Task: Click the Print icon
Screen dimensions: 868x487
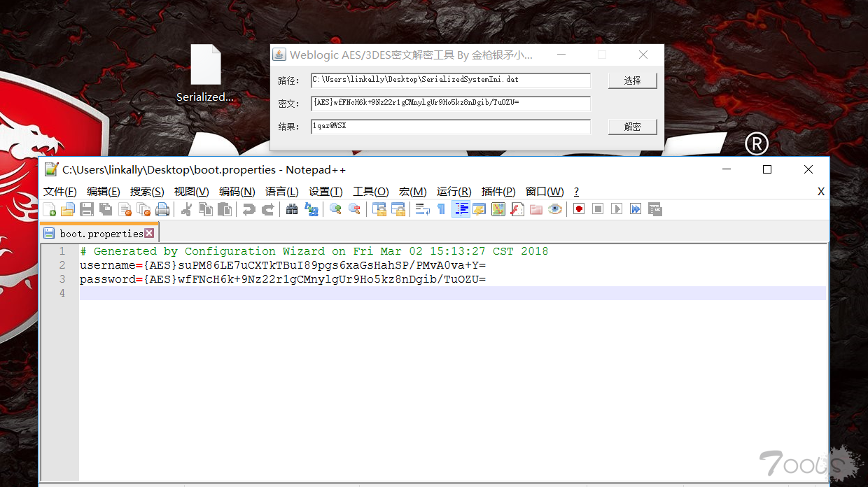Action: pyautogui.click(x=162, y=209)
